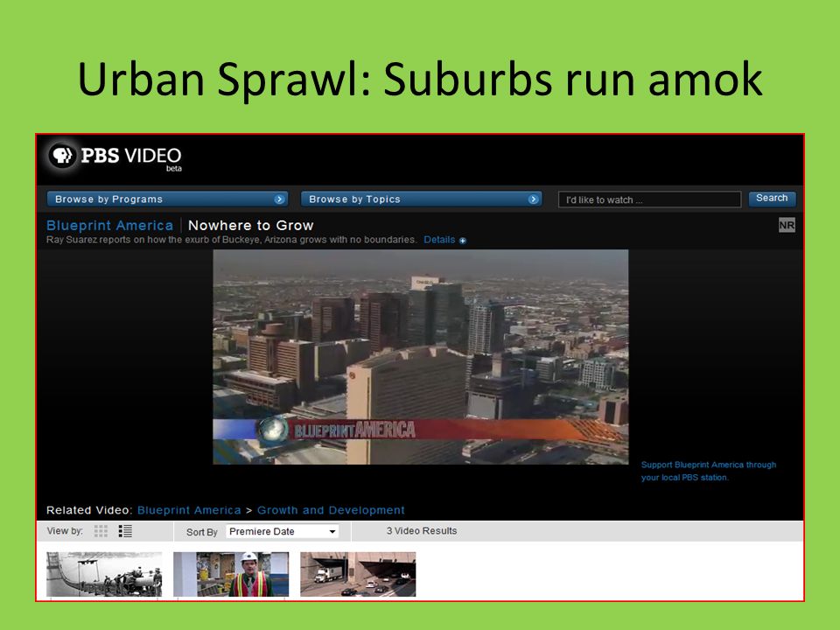Click the 'Nowhere to Grow' episode title
This screenshot has width=840, height=630.
pos(251,226)
